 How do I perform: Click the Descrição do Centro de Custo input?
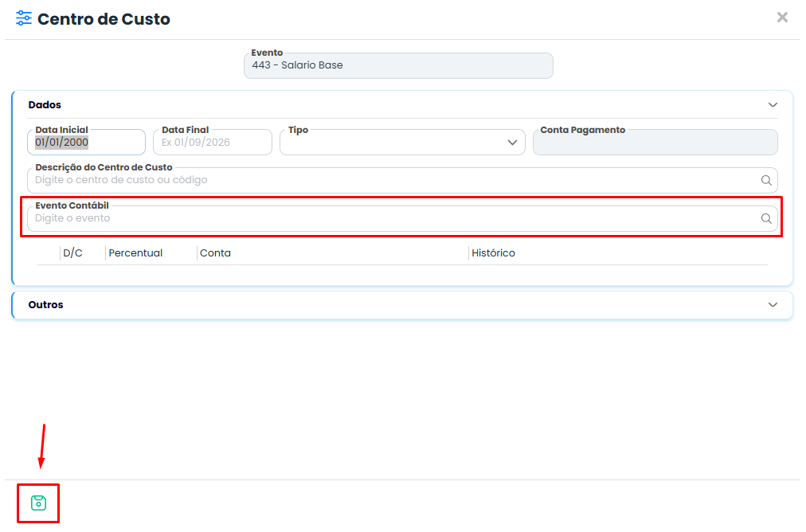[402, 181]
